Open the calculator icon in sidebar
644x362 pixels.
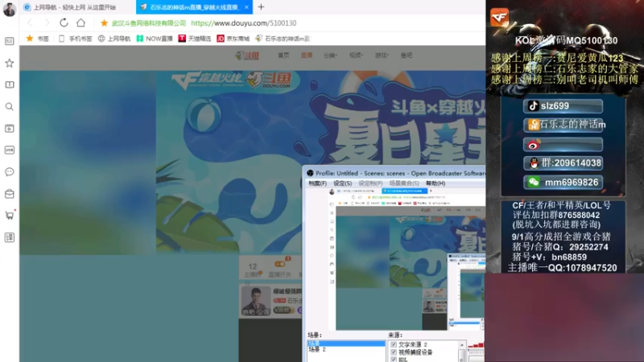coord(10,237)
